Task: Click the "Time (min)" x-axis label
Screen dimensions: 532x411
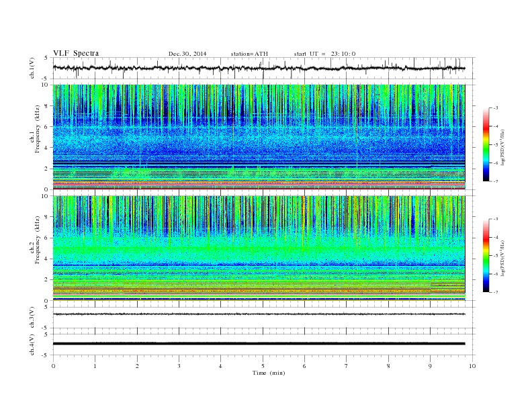Action: pyautogui.click(x=269, y=373)
